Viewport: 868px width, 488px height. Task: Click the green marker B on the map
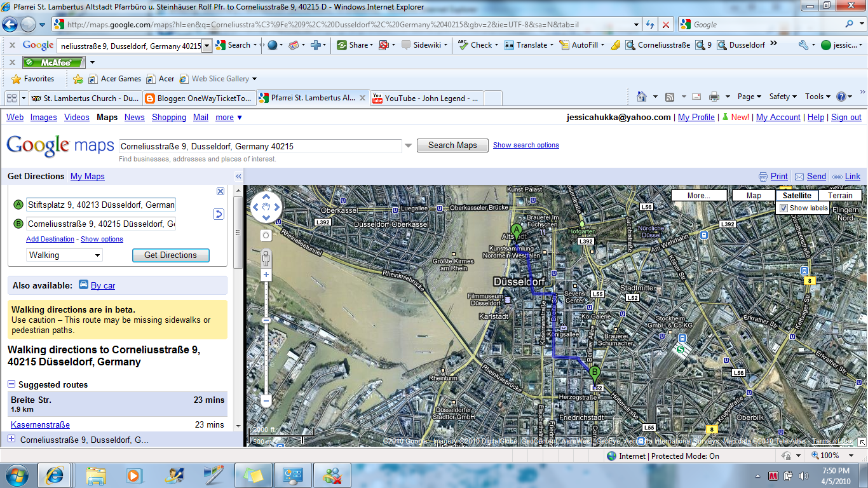click(x=595, y=373)
